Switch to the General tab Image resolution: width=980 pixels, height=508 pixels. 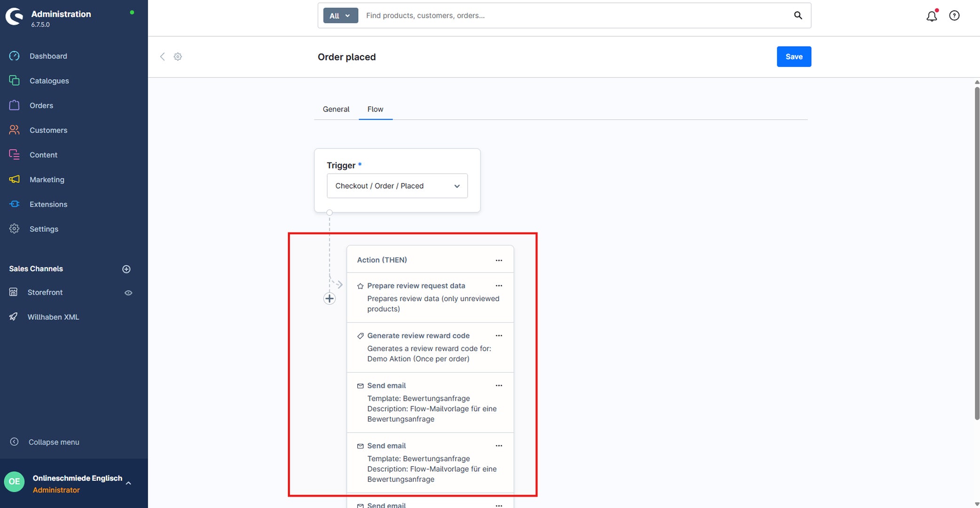click(x=336, y=109)
